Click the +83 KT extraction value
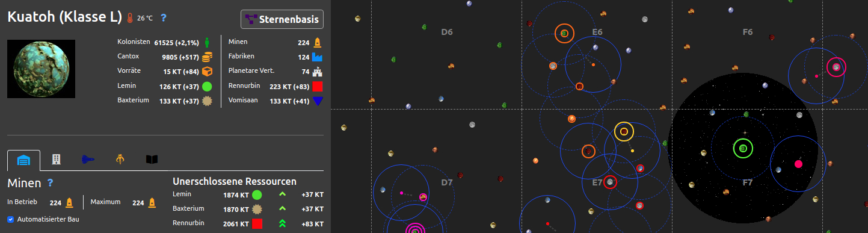Image resolution: width=868 pixels, height=233 pixels. (313, 223)
